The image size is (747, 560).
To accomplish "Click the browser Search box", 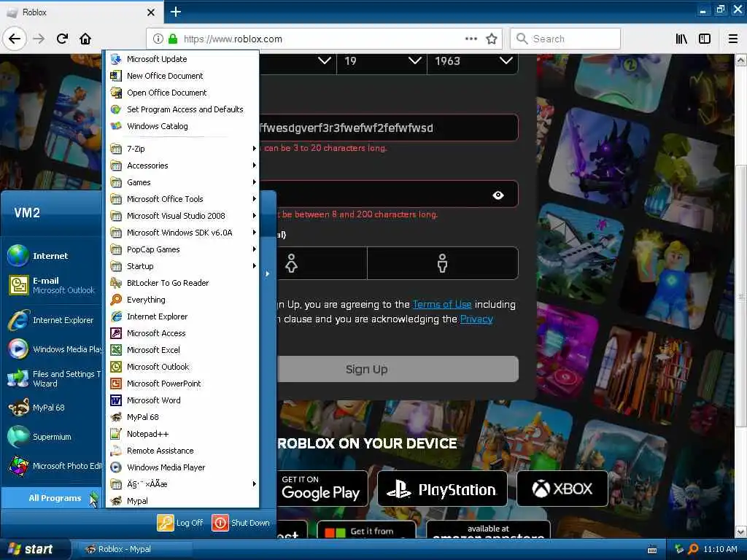I will point(565,39).
